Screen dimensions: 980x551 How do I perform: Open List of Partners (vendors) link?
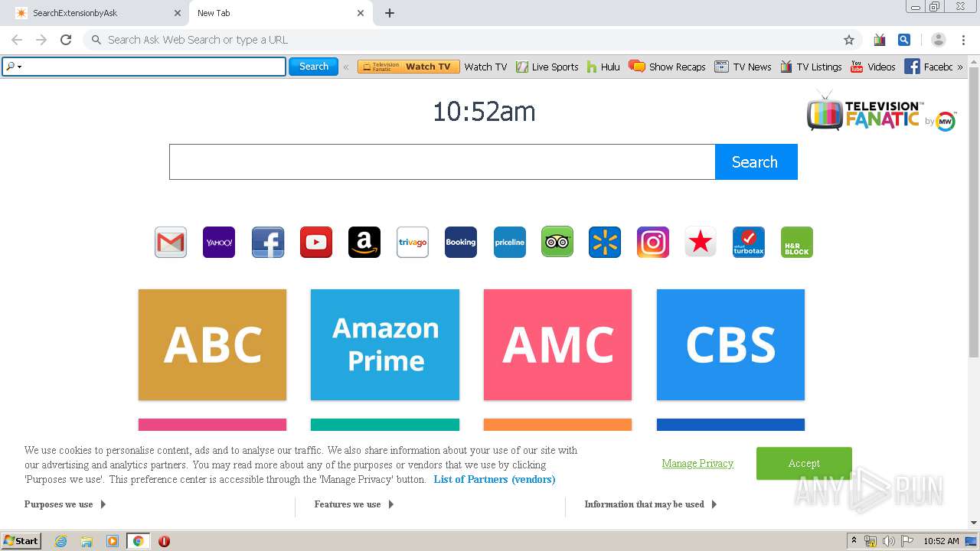(495, 479)
